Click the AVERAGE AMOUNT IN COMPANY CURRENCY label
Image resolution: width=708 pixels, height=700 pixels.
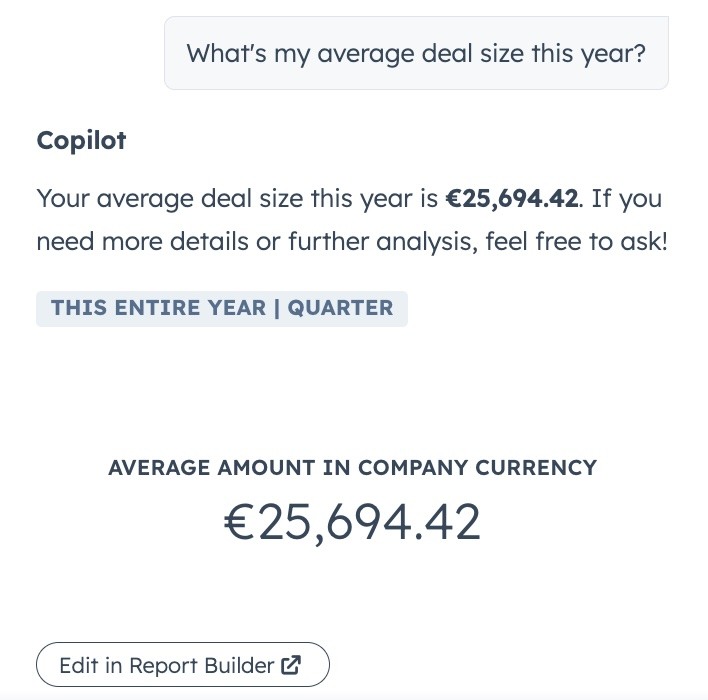[352, 468]
